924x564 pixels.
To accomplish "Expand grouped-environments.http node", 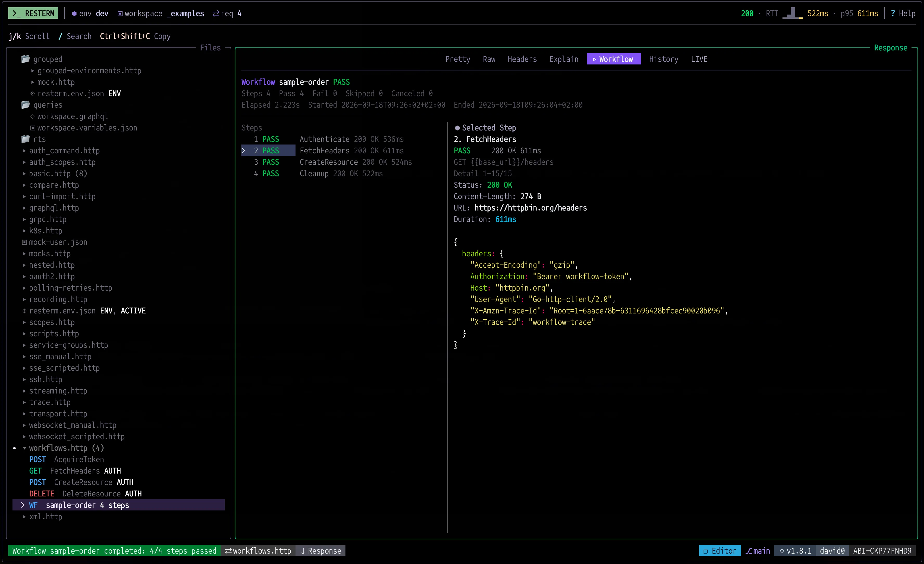I will point(33,70).
